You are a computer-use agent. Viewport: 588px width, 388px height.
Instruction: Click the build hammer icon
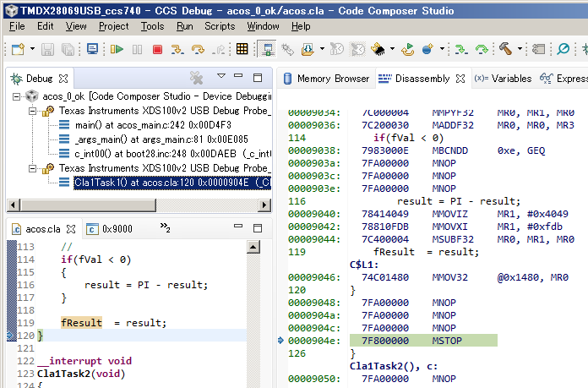(x=505, y=49)
